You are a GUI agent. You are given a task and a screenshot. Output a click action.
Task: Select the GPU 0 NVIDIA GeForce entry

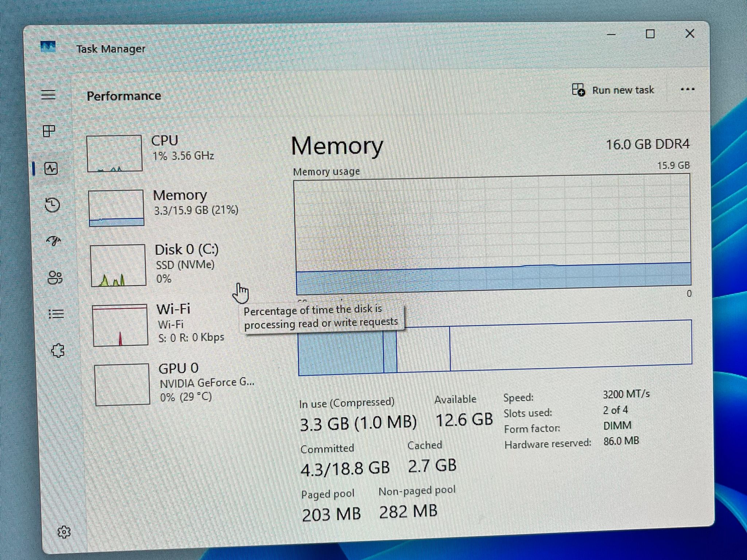175,384
